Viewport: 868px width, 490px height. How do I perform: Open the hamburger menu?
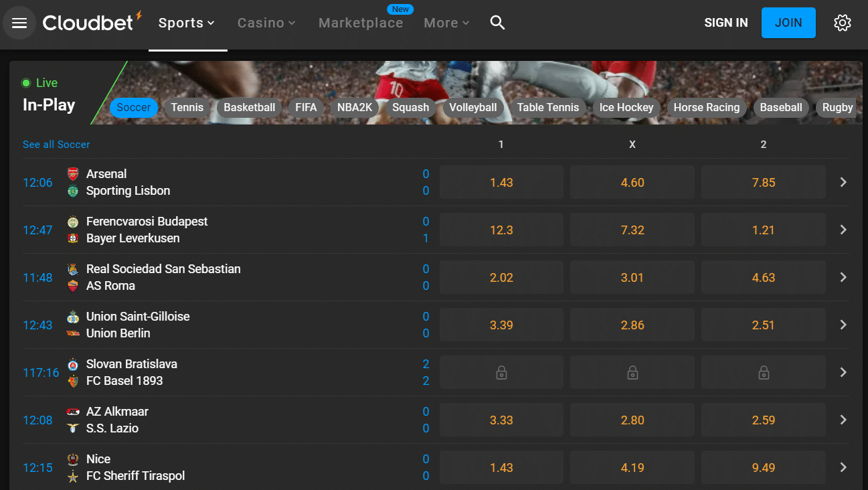(x=19, y=23)
